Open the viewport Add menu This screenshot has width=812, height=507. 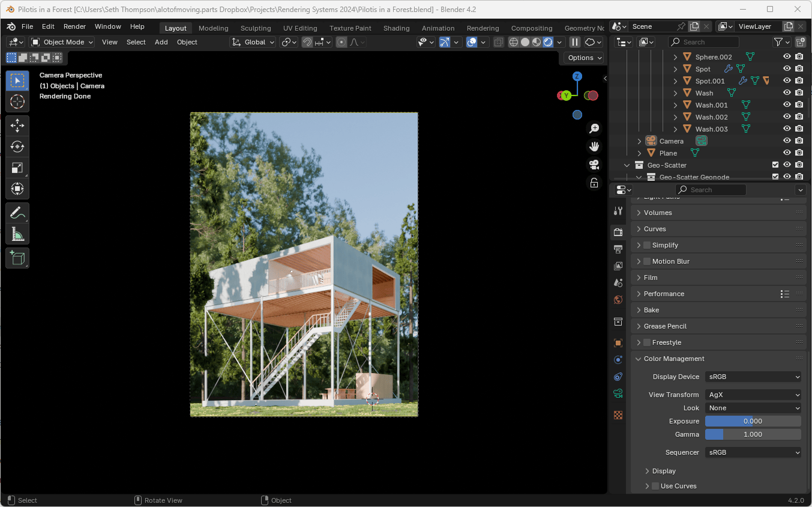click(161, 42)
